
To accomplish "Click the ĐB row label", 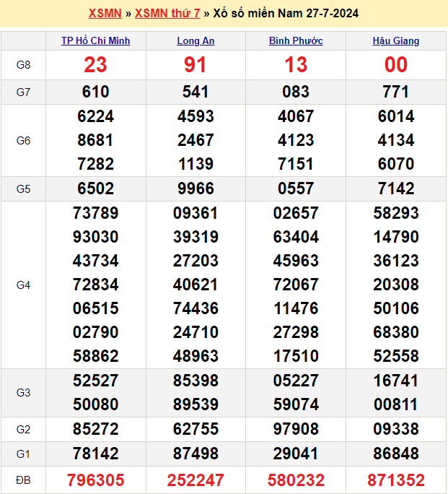I will point(23,480).
